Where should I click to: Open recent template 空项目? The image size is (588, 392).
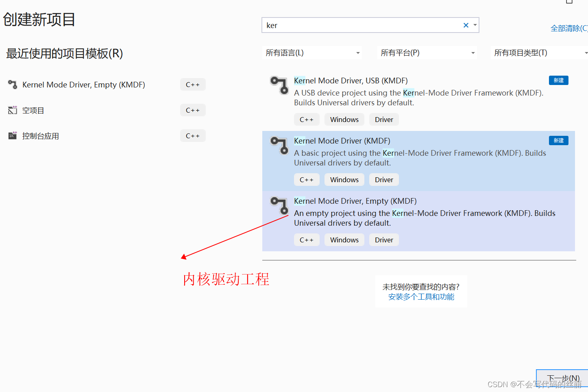(x=33, y=110)
